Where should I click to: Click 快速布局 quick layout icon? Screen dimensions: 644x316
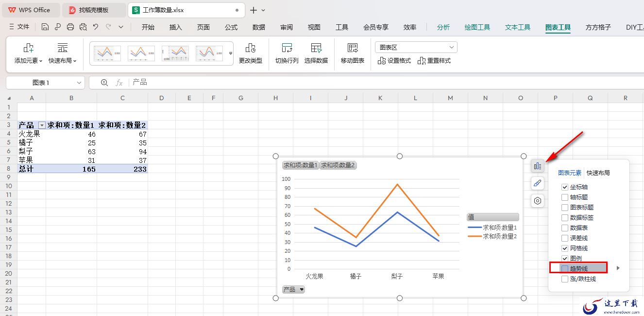[x=63, y=48]
